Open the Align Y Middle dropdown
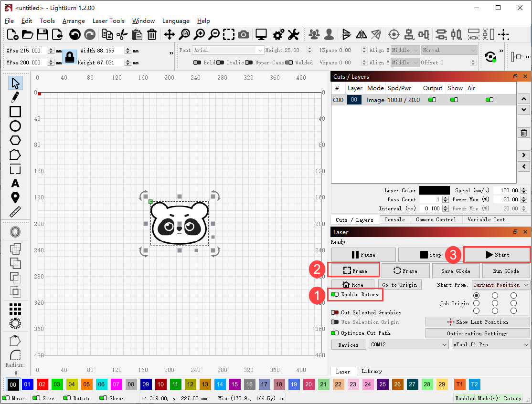532x404 pixels. point(405,62)
